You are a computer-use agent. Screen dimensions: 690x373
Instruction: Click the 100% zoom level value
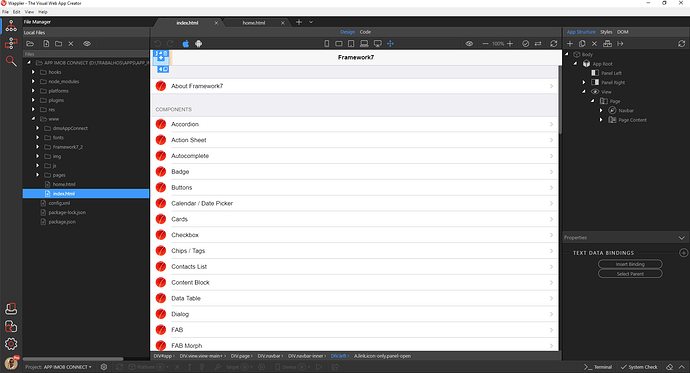tap(498, 44)
